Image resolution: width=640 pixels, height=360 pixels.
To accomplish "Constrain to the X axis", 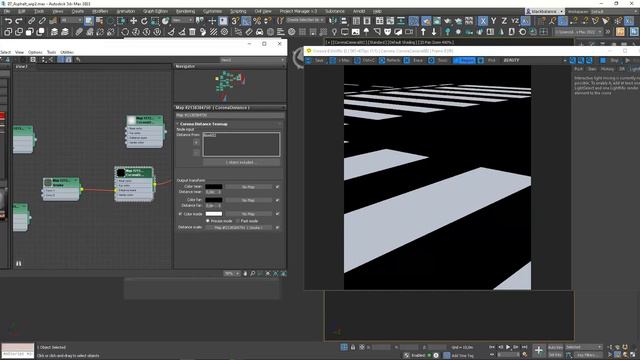I will pos(483,21).
